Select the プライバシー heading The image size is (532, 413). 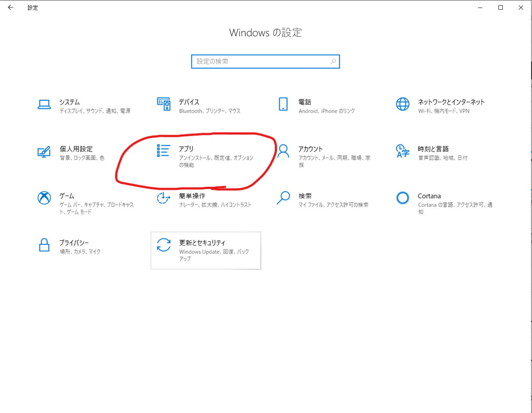(x=74, y=243)
